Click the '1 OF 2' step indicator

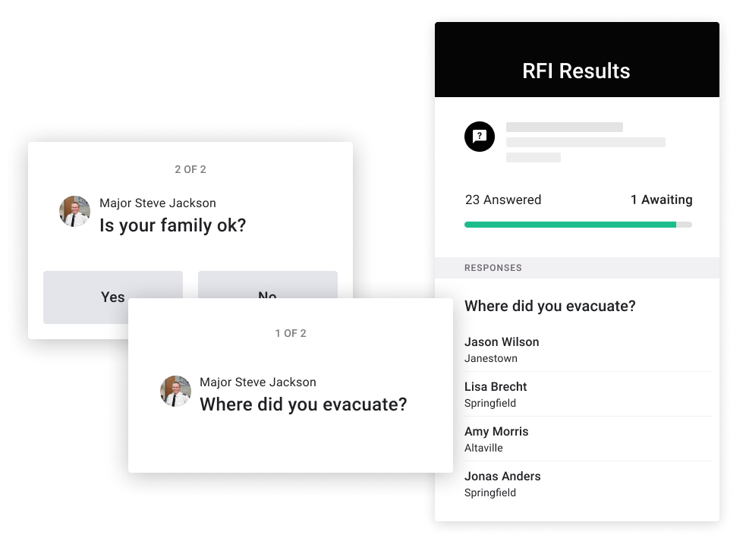[x=291, y=334]
